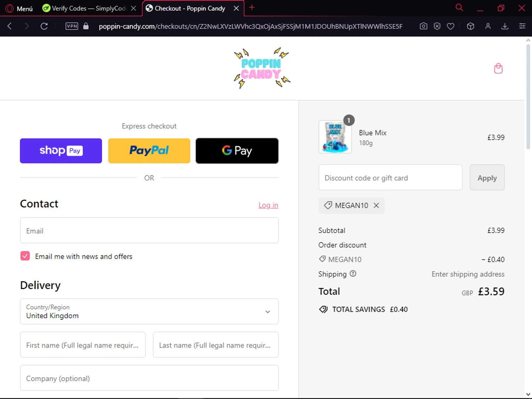Expand the Country/Region dropdown

(x=149, y=311)
